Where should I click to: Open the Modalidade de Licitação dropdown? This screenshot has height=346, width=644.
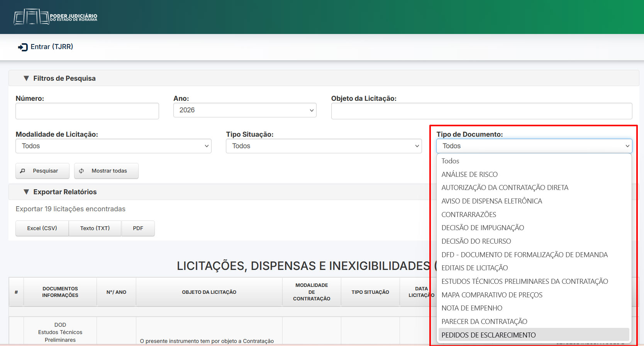(113, 146)
